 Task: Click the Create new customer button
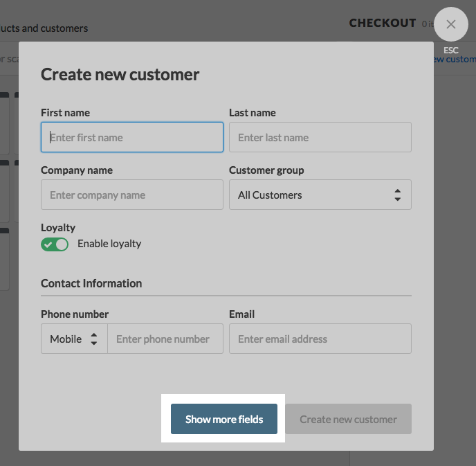click(x=348, y=419)
